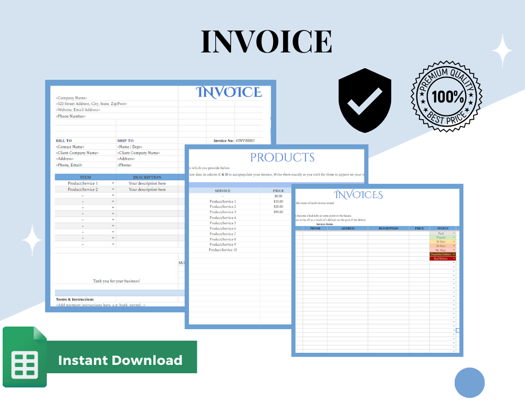525x420 pixels.
Task: Open the Doubtful Debtor status dropdown
Action: (454, 254)
